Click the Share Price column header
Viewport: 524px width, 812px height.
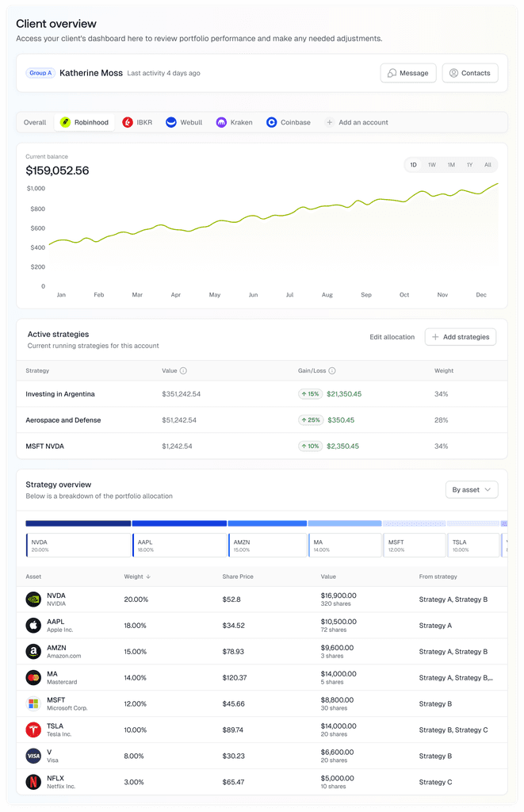pos(238,576)
